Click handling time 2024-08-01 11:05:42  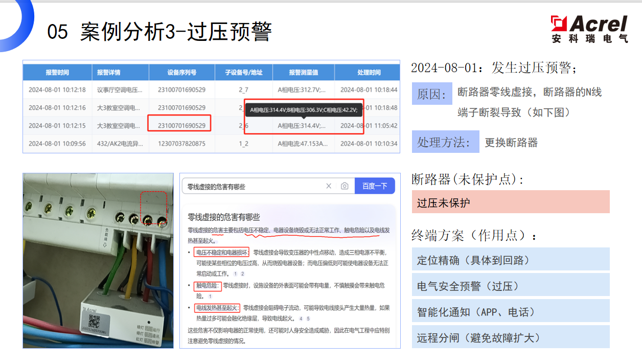pyautogui.click(x=369, y=125)
